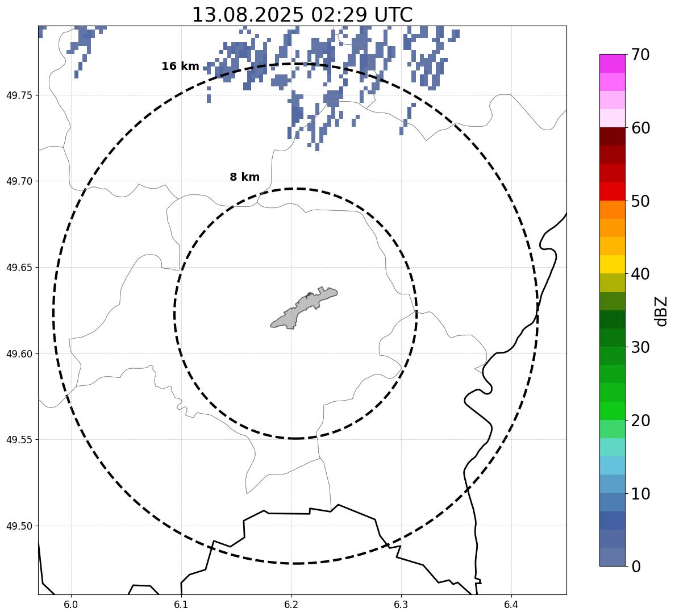
Task: Click the colorbar tick label '40'
Action: (640, 274)
